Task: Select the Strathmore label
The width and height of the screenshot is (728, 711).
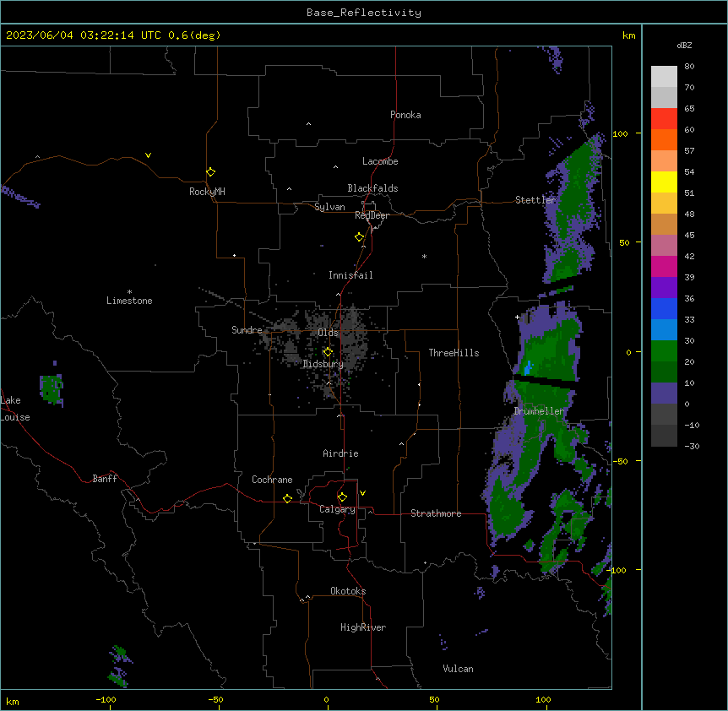Action: [x=436, y=513]
